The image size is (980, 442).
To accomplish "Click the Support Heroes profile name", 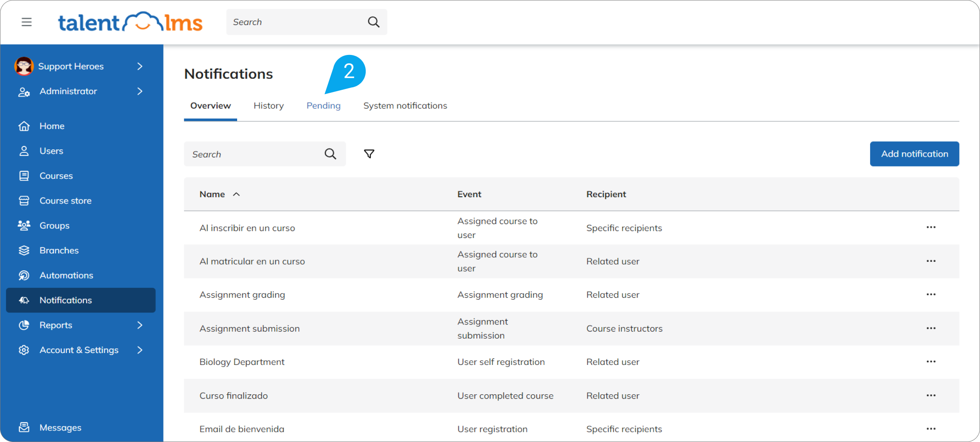I will [71, 66].
